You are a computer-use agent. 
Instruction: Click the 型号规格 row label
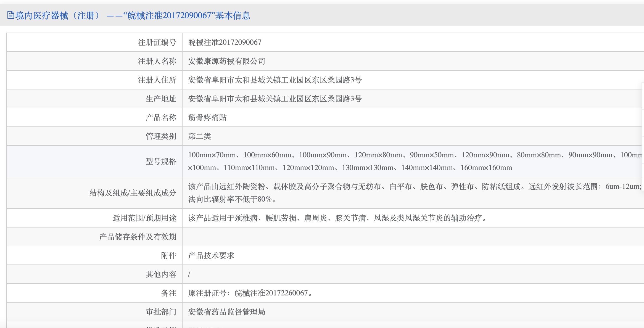click(x=161, y=161)
